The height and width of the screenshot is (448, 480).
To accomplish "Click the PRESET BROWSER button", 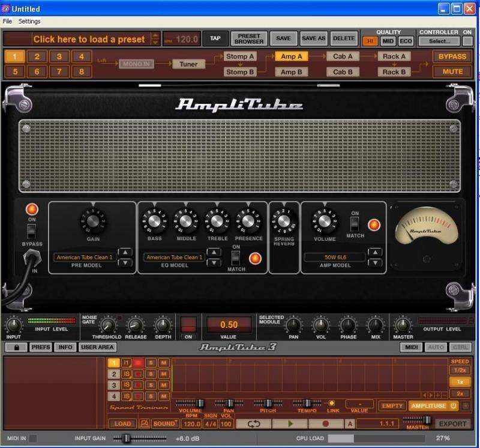I will click(x=249, y=38).
